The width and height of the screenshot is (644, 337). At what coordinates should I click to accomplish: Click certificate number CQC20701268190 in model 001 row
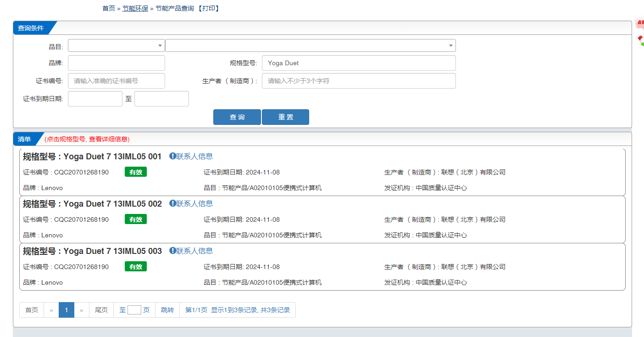point(82,172)
